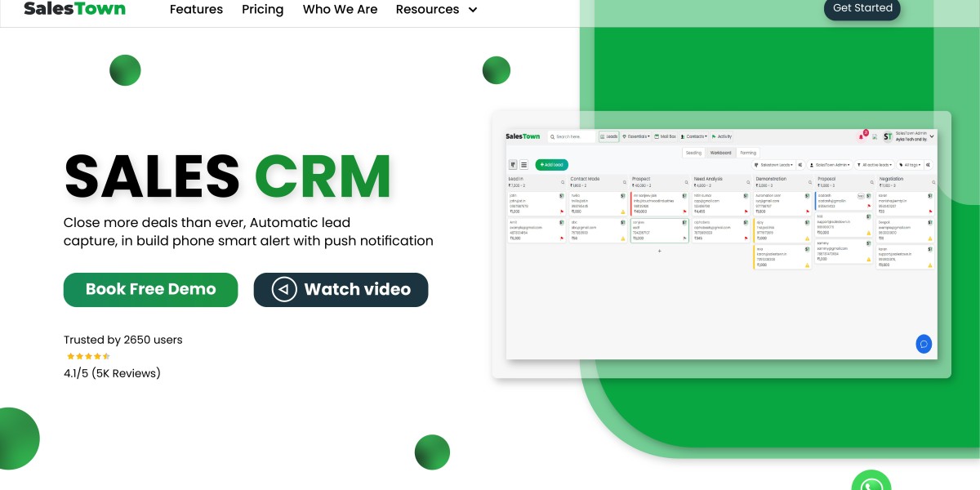This screenshot has width=980, height=490.
Task: Click the red flag on mr sanjeev jain card
Action: (684, 212)
